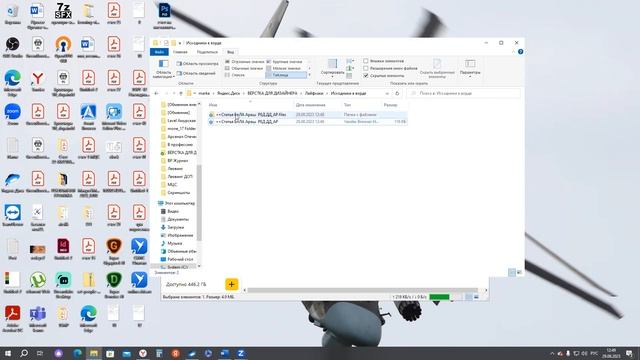Open taskbar Search magnifier
This screenshot has height=360, width=640.
24,353
